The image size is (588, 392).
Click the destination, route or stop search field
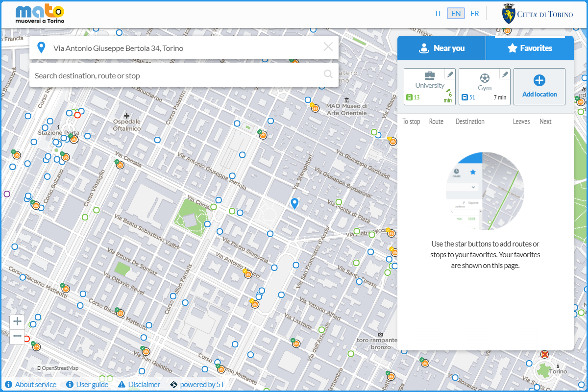176,75
